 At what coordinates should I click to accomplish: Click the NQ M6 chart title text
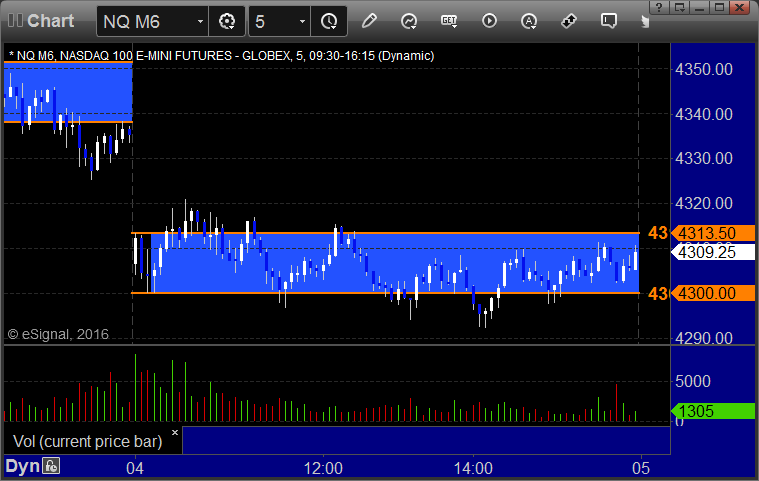click(x=222, y=56)
